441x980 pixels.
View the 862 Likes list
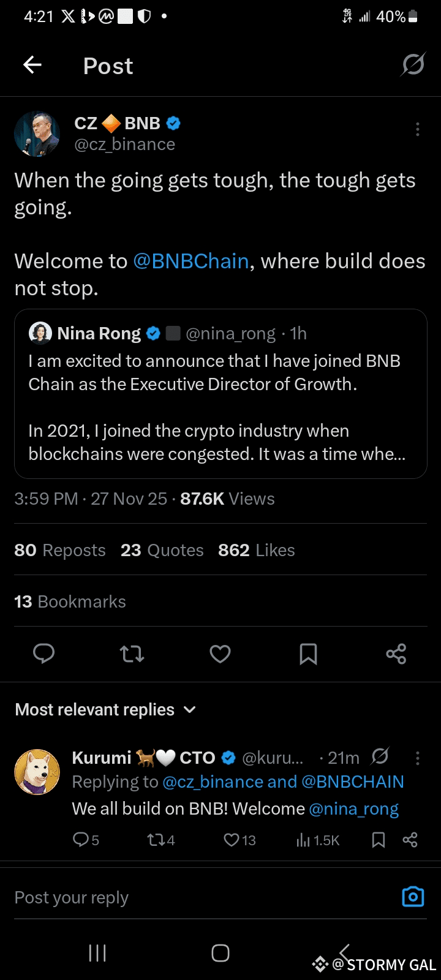coord(256,550)
